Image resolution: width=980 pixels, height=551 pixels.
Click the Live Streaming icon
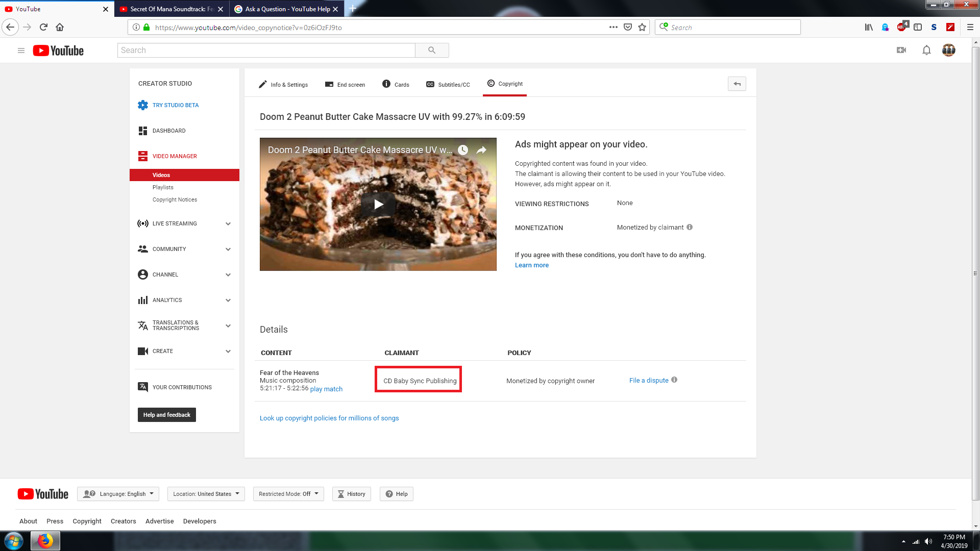tap(143, 223)
